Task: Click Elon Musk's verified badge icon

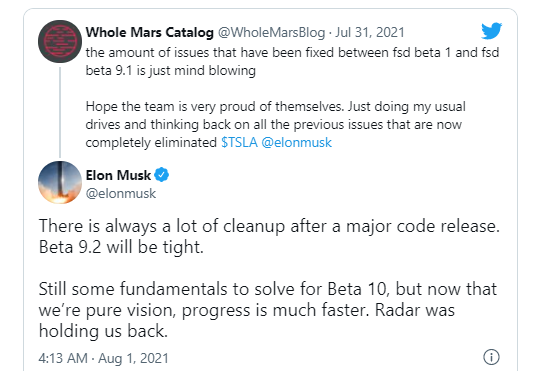Action: coord(161,175)
